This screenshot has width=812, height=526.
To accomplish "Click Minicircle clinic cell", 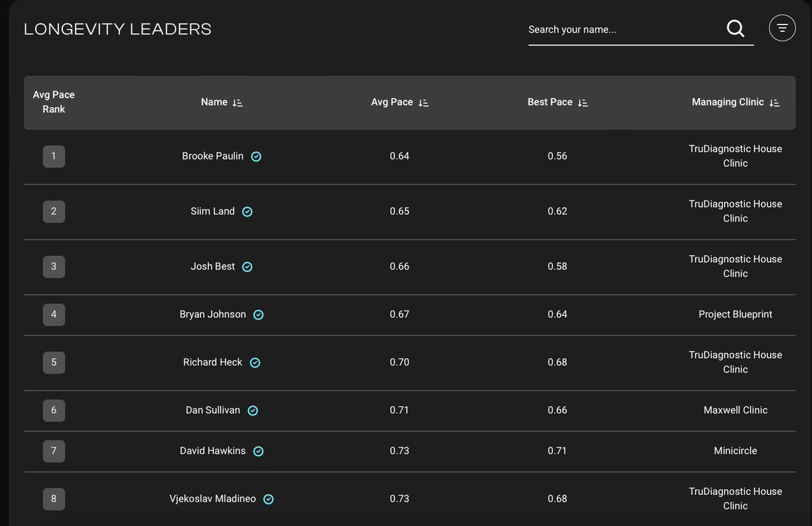I will click(736, 451).
